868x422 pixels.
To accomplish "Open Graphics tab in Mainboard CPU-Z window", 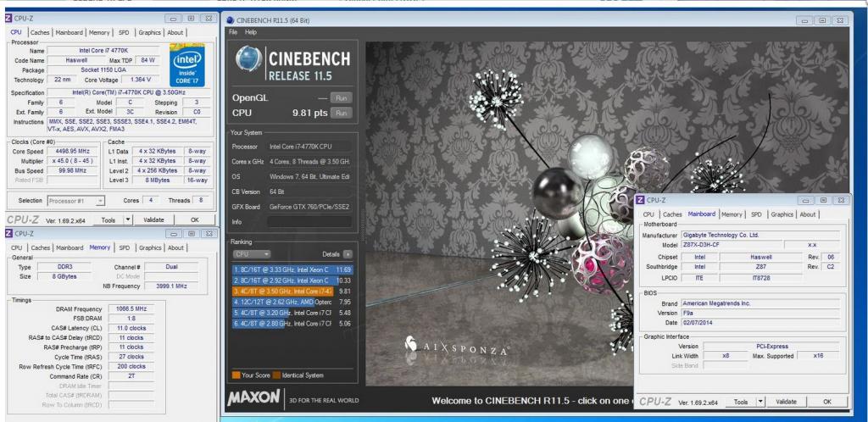I will coord(782,214).
